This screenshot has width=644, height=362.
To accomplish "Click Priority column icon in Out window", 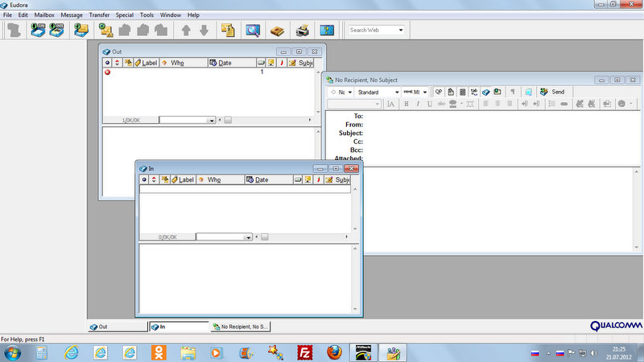I will 117,63.
